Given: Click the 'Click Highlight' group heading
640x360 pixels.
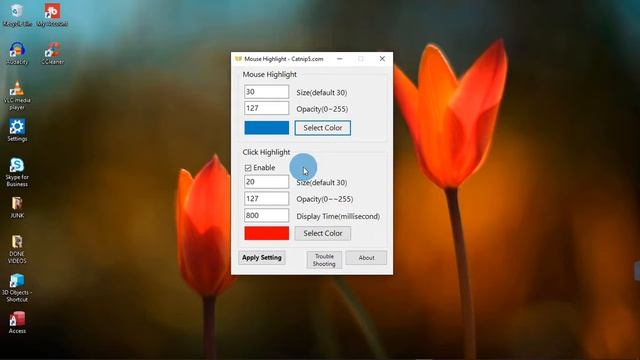Looking at the screenshot, I should click(x=266, y=152).
